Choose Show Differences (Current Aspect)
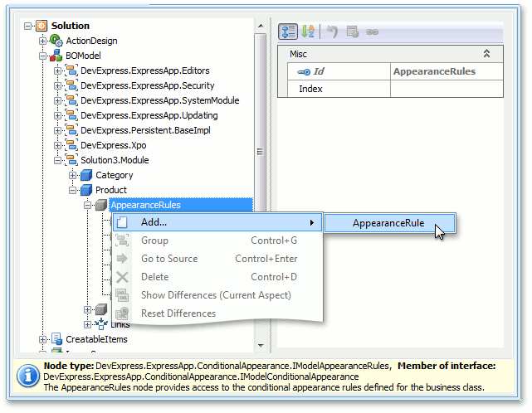The image size is (532, 413). (x=217, y=295)
